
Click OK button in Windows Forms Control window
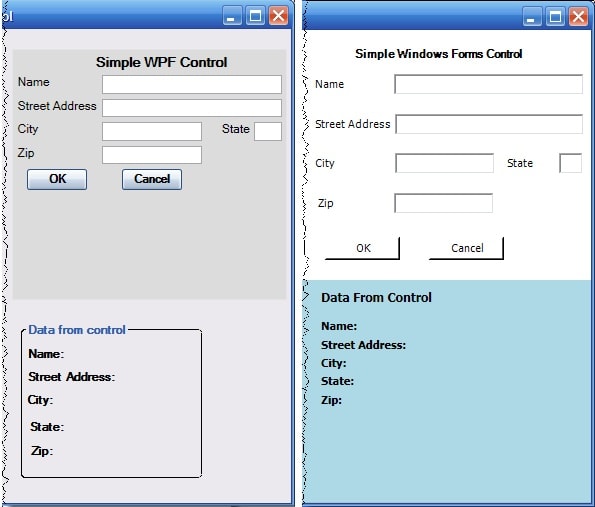pos(362,249)
